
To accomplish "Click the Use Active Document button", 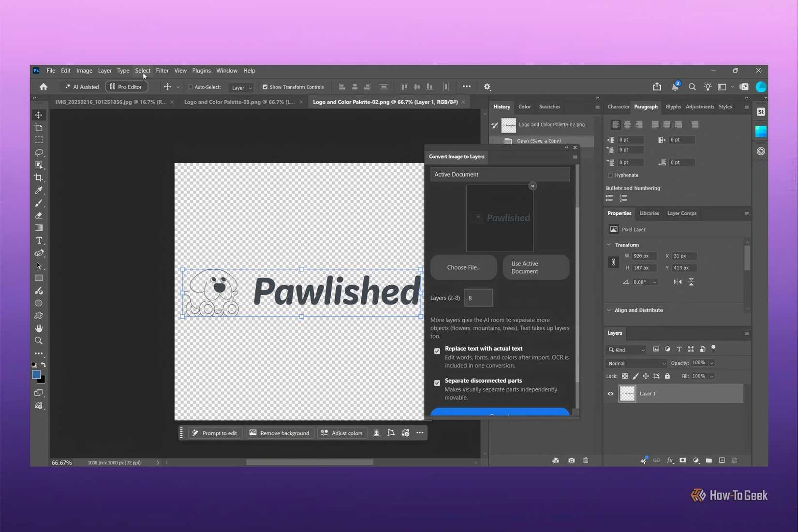I will click(536, 267).
